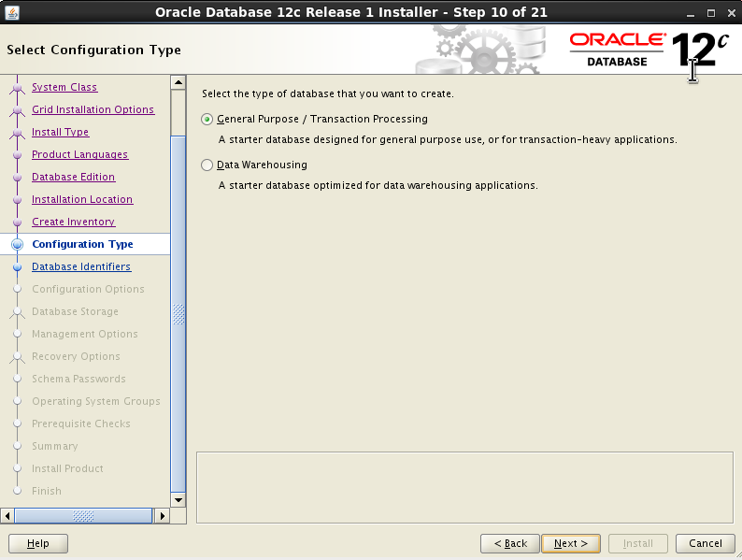
Task: Click the System Class step marker icon
Action: click(x=18, y=88)
